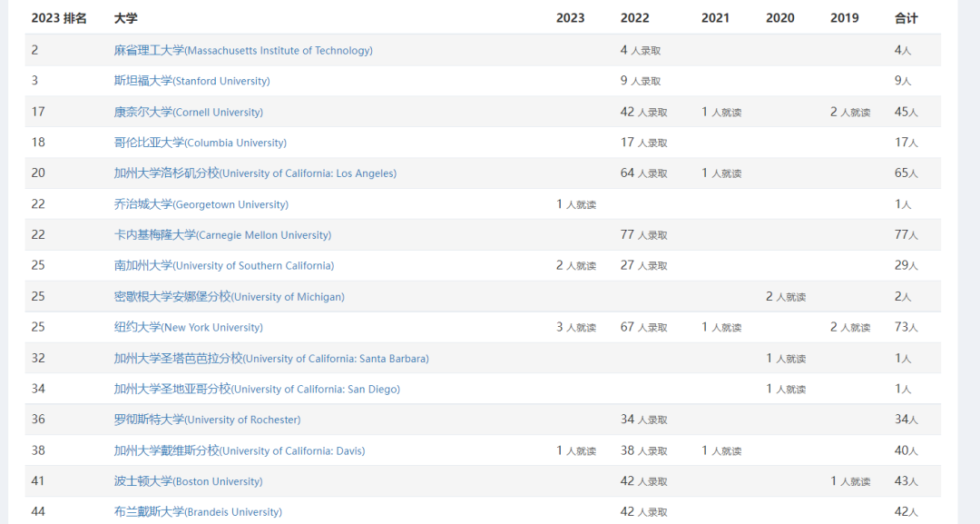Select Boston University's 2019 cell '1 人就读'

pyautogui.click(x=850, y=480)
